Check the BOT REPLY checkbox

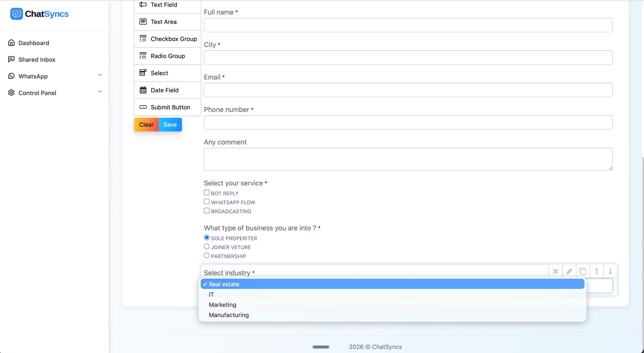[207, 193]
